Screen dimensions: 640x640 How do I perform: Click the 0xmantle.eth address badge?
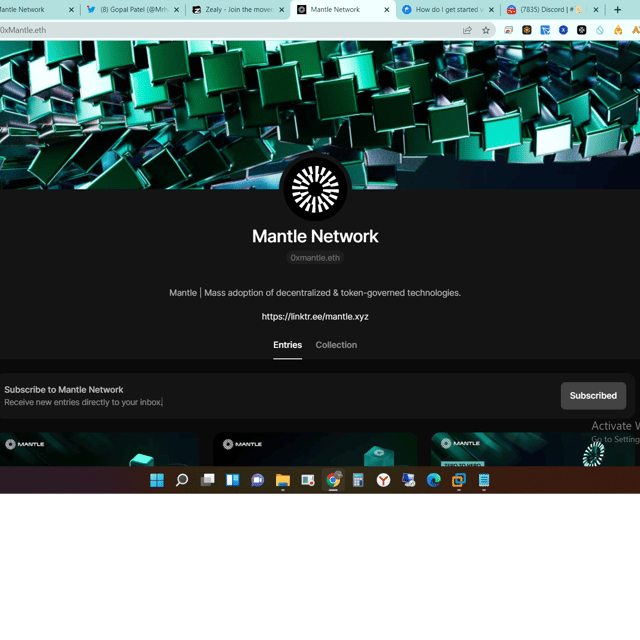click(x=315, y=258)
